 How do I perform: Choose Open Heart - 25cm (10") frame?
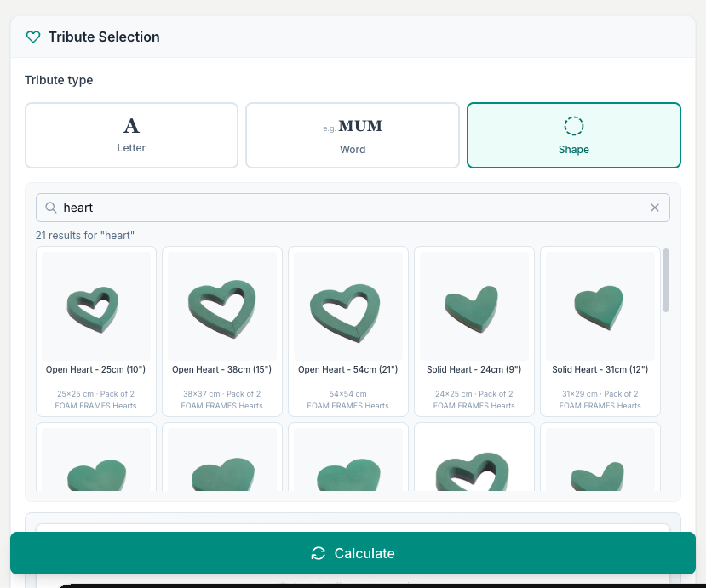click(96, 331)
